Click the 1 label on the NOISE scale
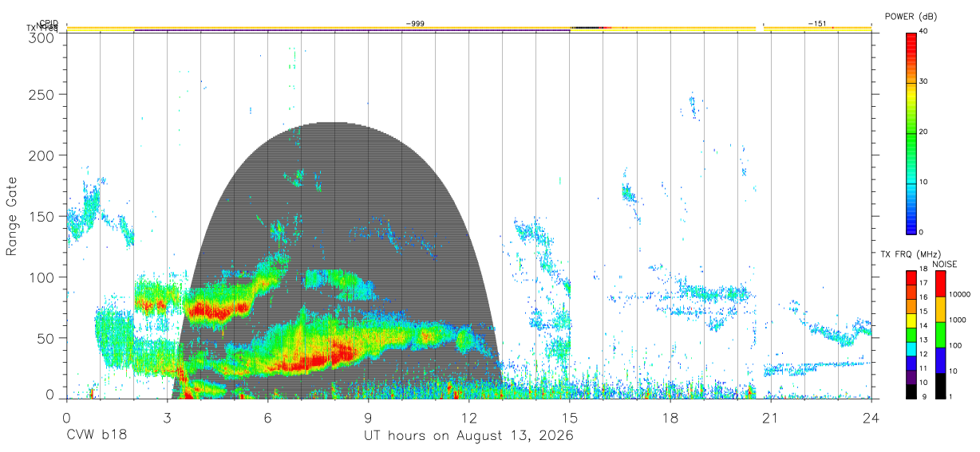980x452 pixels. 950,396
